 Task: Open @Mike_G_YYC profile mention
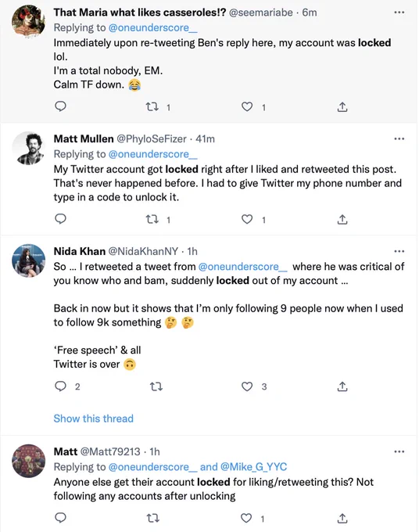tap(253, 467)
